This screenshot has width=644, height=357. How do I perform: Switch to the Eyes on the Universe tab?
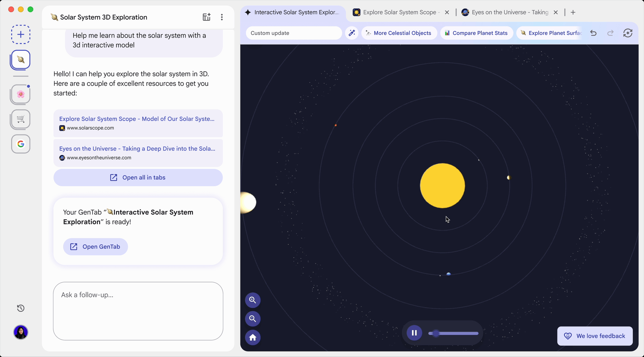pyautogui.click(x=509, y=12)
